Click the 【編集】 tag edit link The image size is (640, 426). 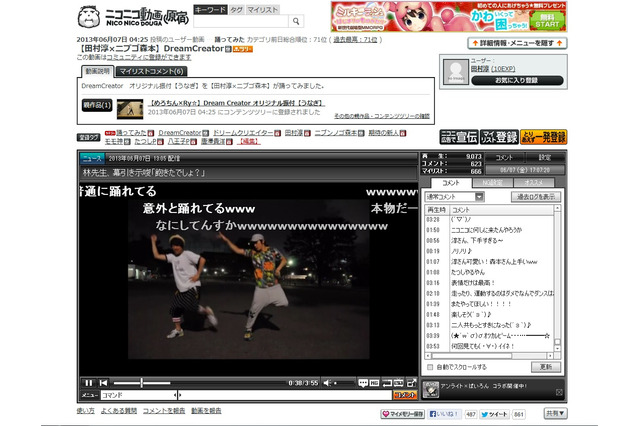coord(249,142)
